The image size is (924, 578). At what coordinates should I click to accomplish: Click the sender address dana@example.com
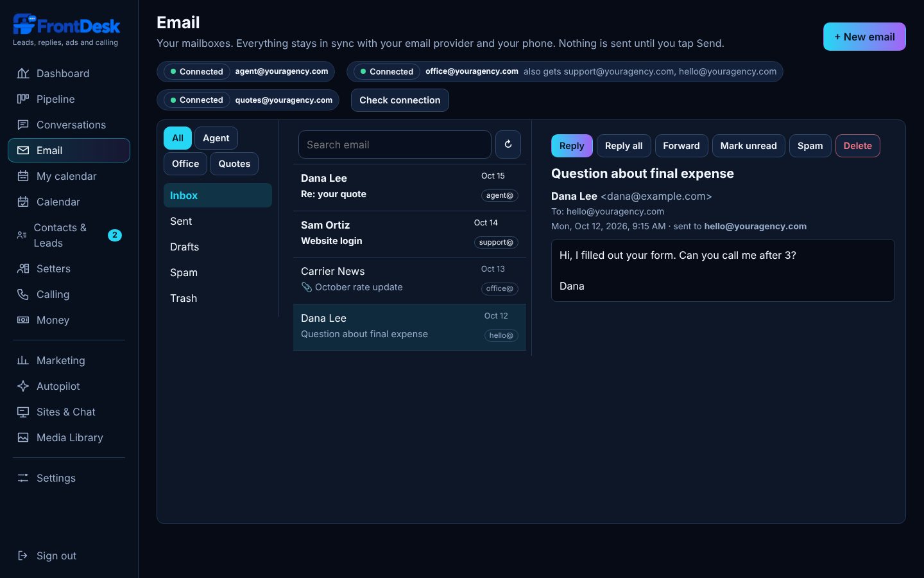[656, 196]
